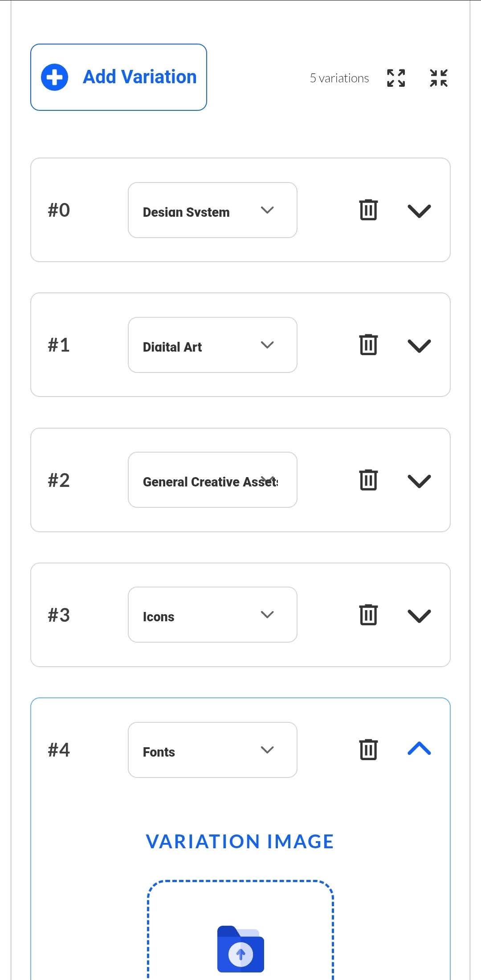The height and width of the screenshot is (980, 481).
Task: Open the General Creative Assets dropdown
Action: click(x=212, y=480)
